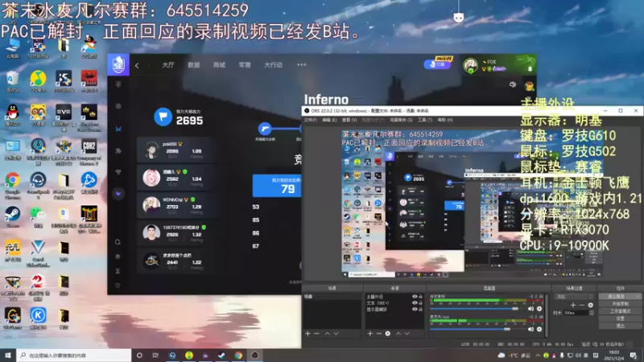The height and width of the screenshot is (362, 644).
Task: Click the Windows Start button
Action: click(8, 355)
